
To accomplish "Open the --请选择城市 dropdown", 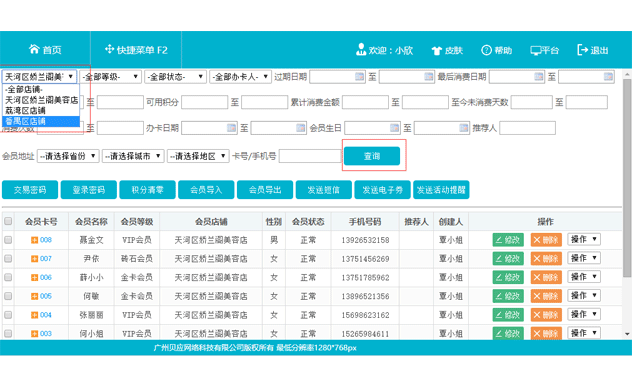I will tap(133, 156).
